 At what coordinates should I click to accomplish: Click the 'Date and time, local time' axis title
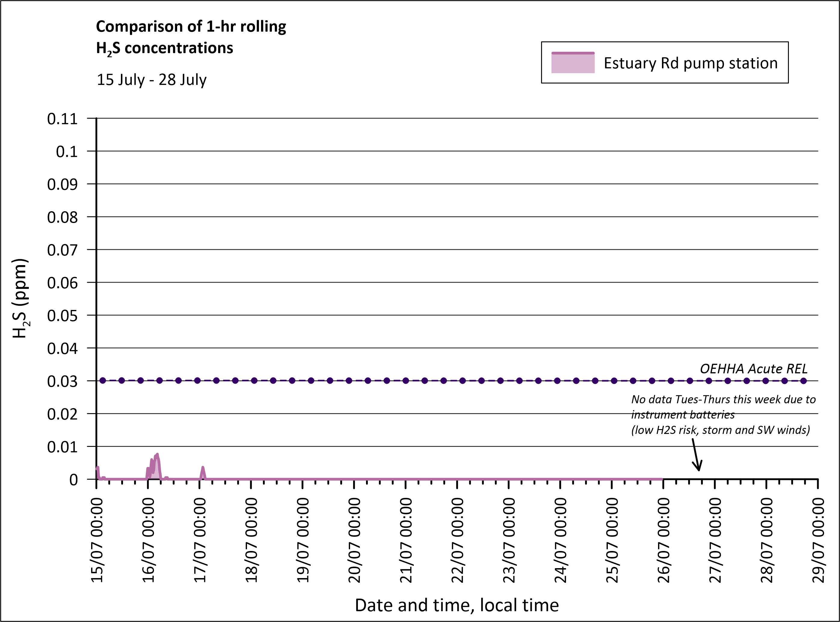pyautogui.click(x=457, y=605)
